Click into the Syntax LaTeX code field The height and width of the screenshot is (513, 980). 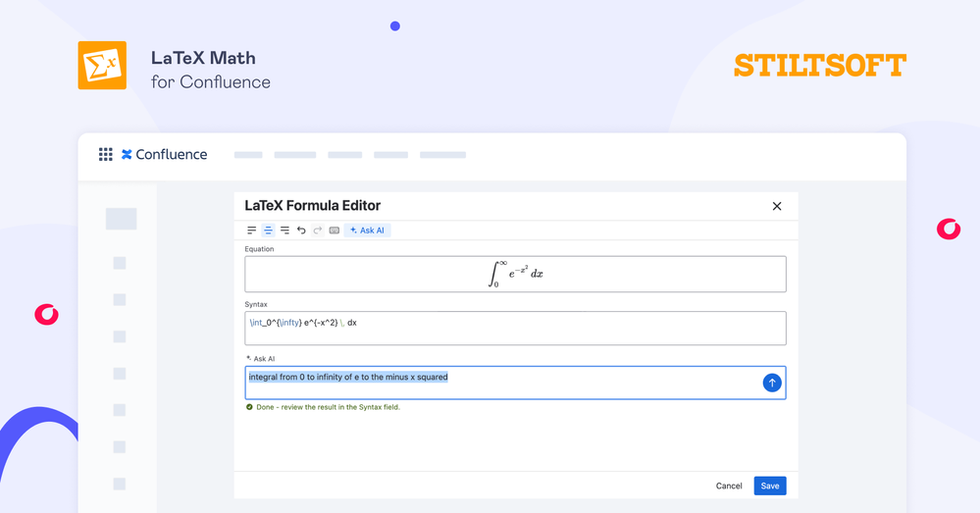click(x=516, y=328)
